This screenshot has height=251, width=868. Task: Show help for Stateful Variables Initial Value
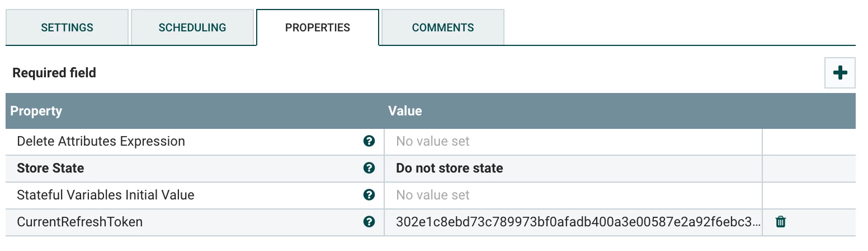(369, 195)
